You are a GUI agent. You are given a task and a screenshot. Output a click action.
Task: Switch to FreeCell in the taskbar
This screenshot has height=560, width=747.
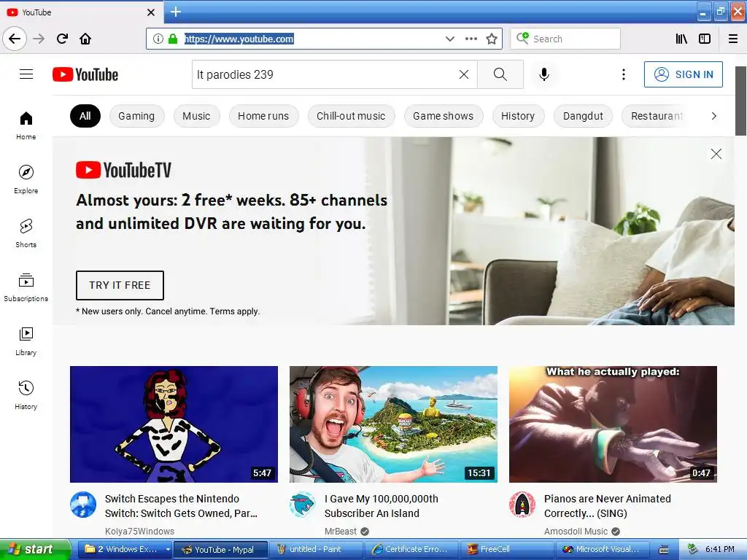[x=507, y=550]
